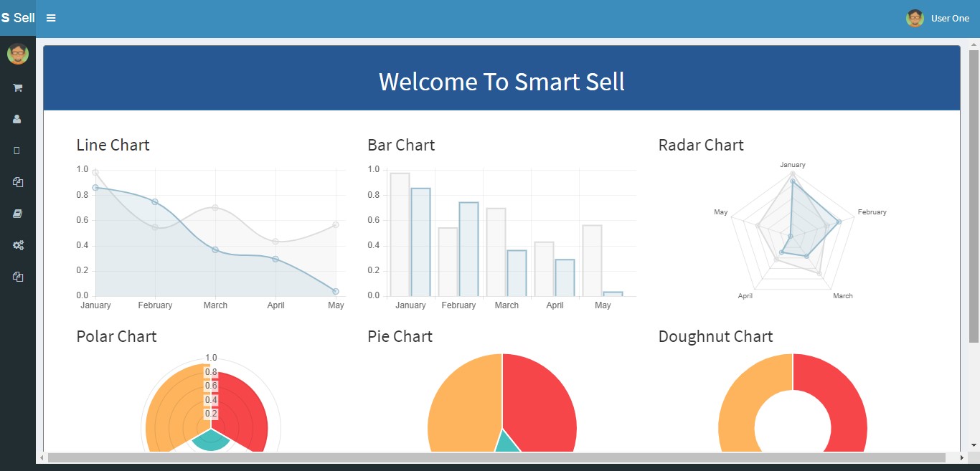The height and width of the screenshot is (471, 980).
Task: Click the blue January bar in Bar Chart
Action: tap(420, 242)
